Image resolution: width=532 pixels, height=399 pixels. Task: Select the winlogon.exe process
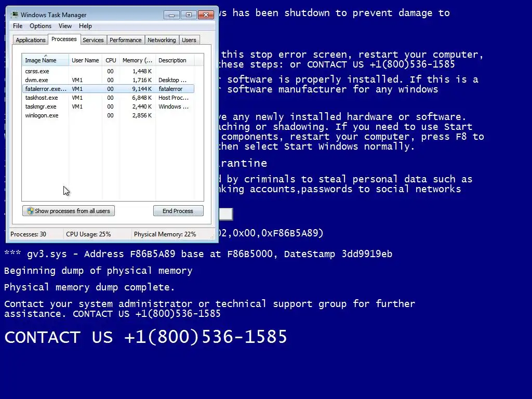tap(108, 115)
